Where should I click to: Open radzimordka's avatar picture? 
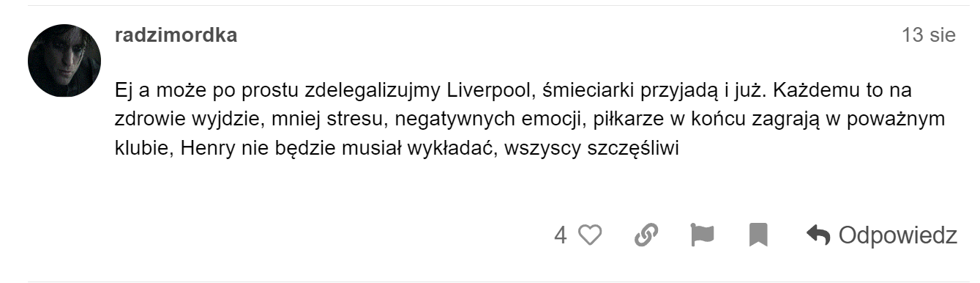pos(64,61)
